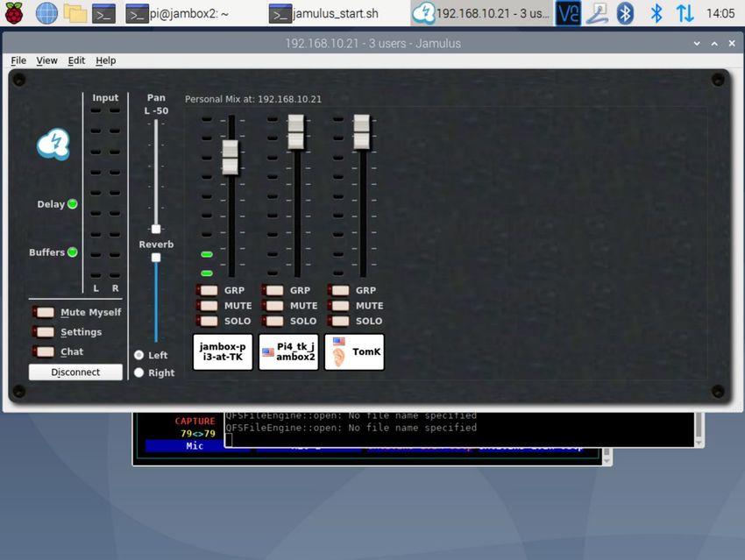Toggle GRP for jambox-pi3-at-TK
Screen dimensions: 745x560
(207, 290)
